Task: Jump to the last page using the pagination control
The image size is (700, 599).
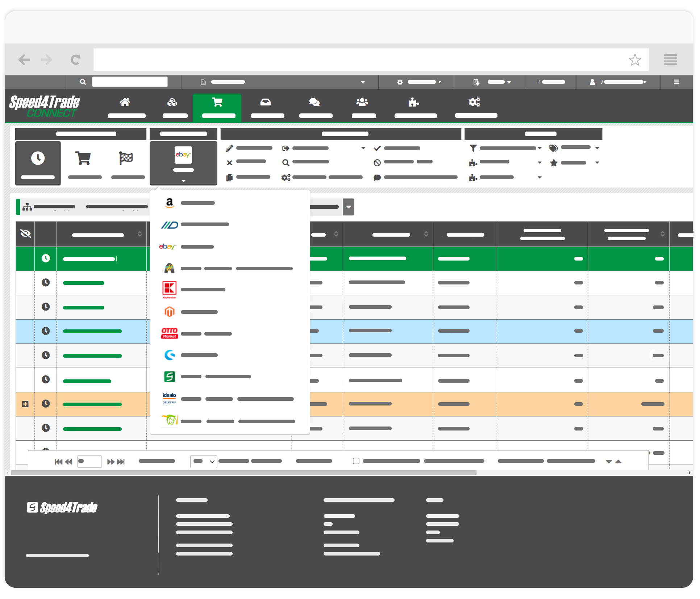Action: click(x=122, y=461)
